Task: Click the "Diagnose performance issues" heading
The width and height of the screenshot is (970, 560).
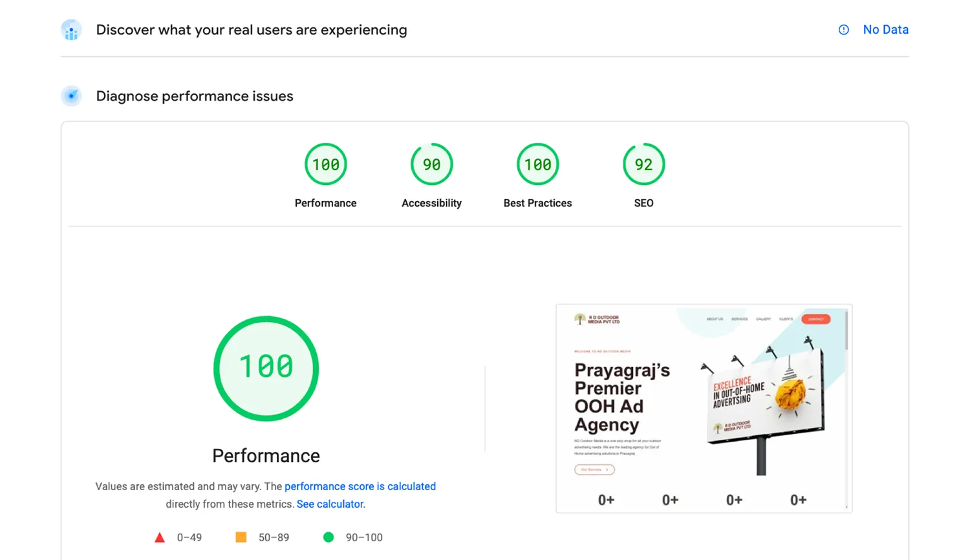Action: (194, 96)
